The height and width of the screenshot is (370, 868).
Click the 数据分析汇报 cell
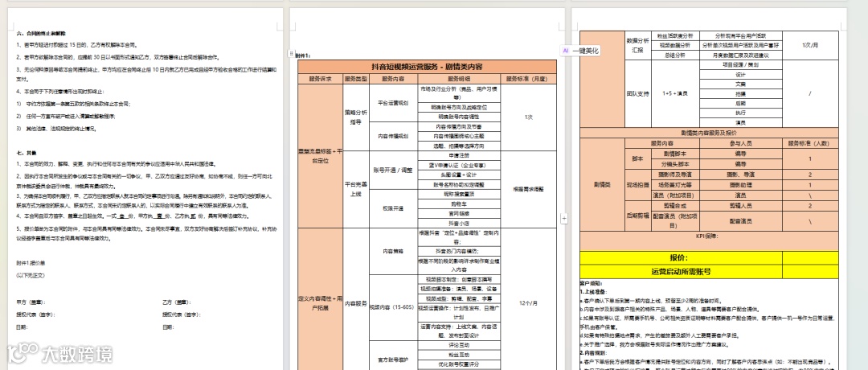coord(637,45)
